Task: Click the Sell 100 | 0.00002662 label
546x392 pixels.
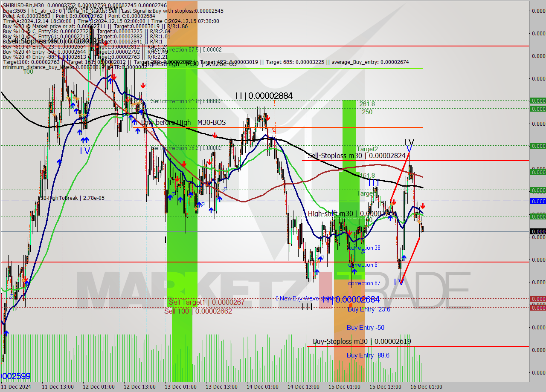Action: pyautogui.click(x=198, y=311)
